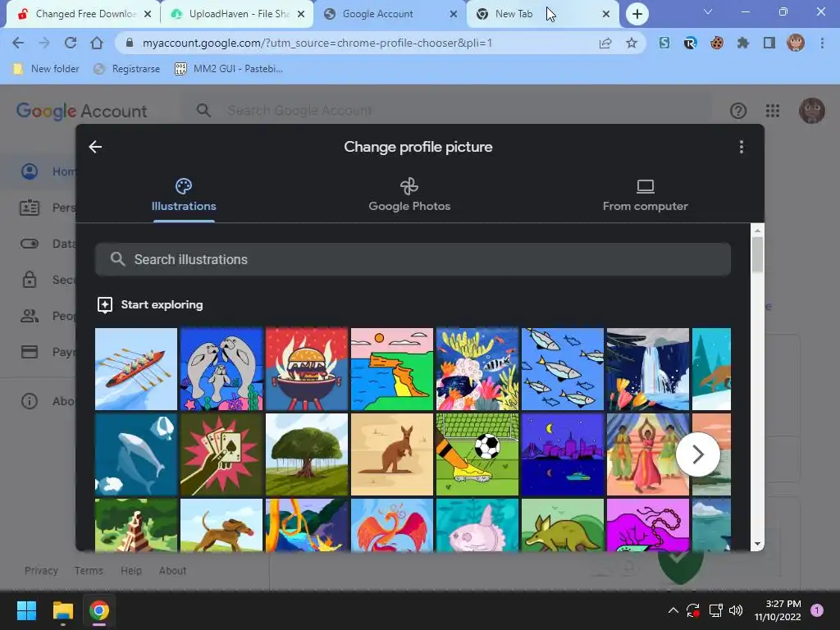Image resolution: width=840 pixels, height=630 pixels.
Task: Switch to the New Tab browser tab
Action: click(x=541, y=14)
